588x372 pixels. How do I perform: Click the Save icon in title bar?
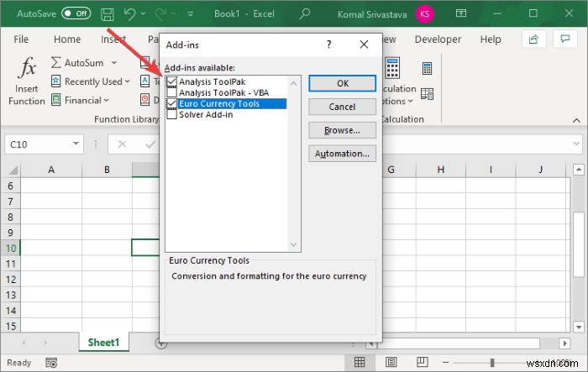pyautogui.click(x=108, y=14)
